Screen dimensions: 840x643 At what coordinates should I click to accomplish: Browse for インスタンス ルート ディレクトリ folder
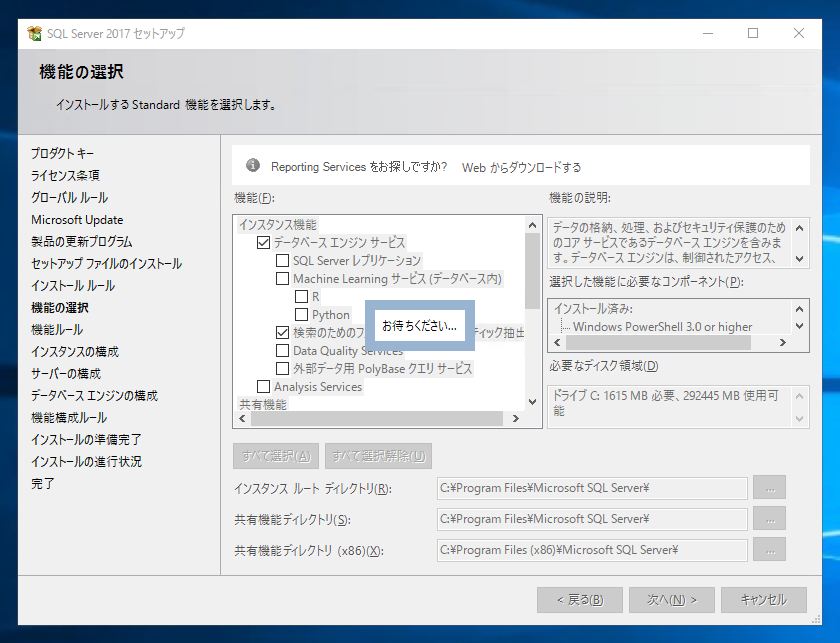[769, 488]
